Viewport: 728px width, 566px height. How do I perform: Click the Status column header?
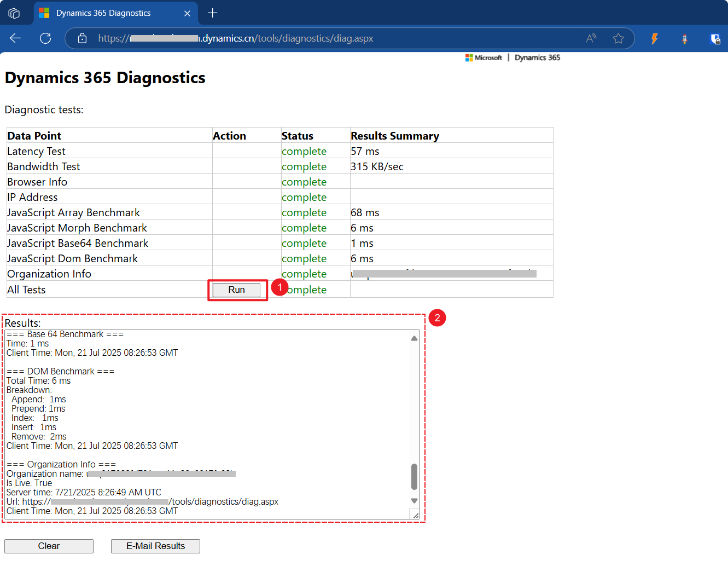pos(298,136)
